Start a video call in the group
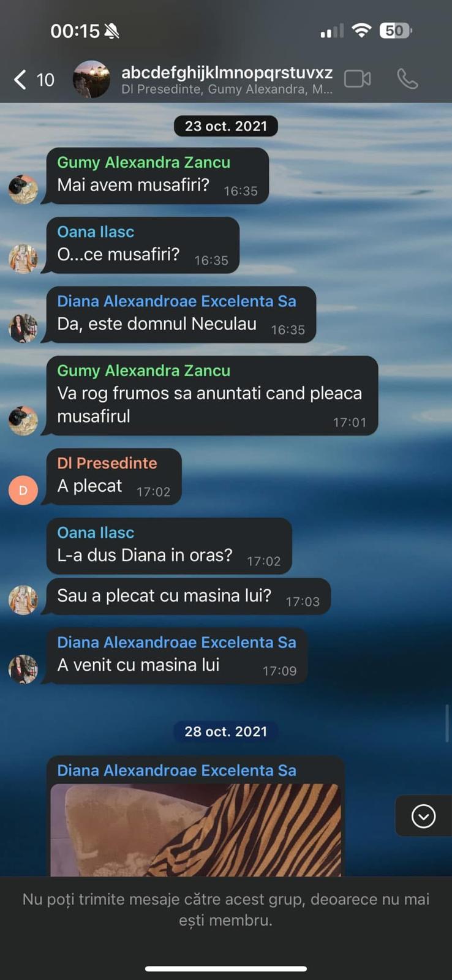Image resolution: width=452 pixels, height=980 pixels. pyautogui.click(x=357, y=79)
